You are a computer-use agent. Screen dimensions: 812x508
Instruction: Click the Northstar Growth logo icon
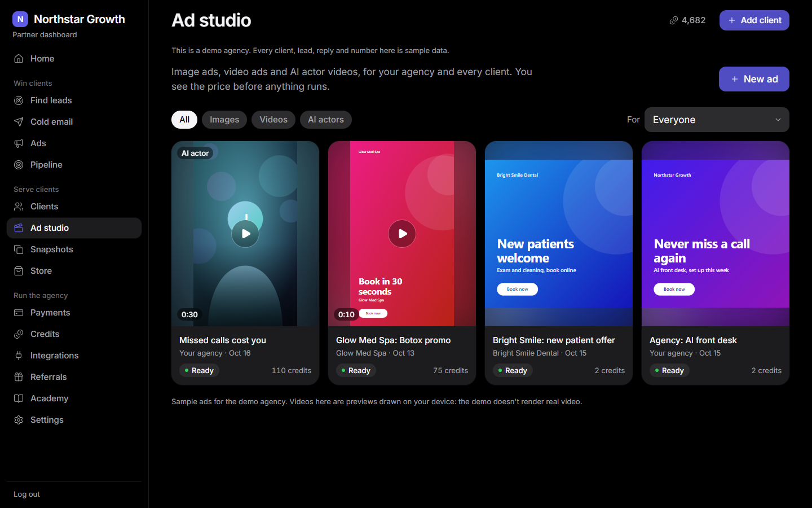coord(20,19)
